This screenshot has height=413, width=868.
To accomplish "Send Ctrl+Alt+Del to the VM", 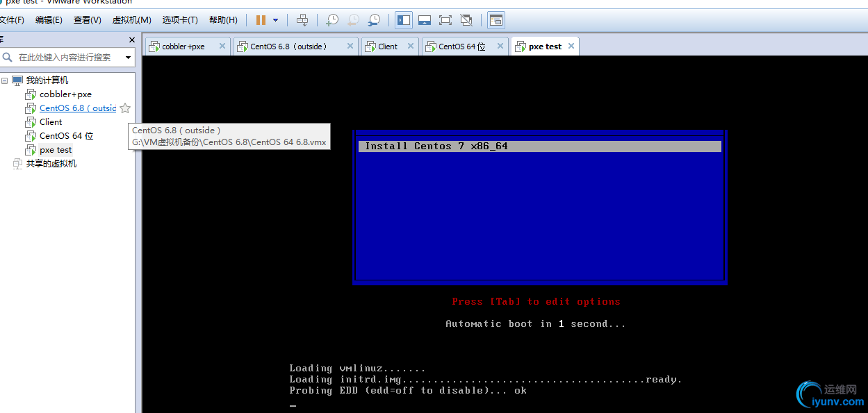I will click(302, 20).
